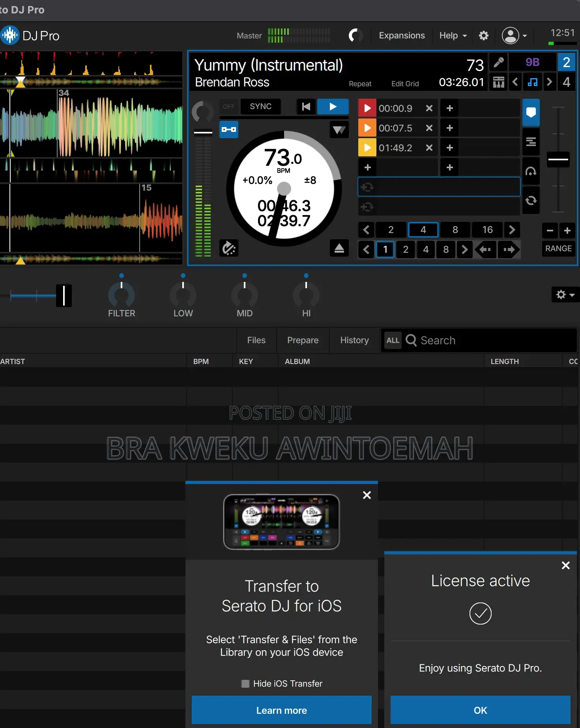Screen dimensions: 580x728
Task: Show next loop sizes with right chevron
Action: click(x=512, y=230)
